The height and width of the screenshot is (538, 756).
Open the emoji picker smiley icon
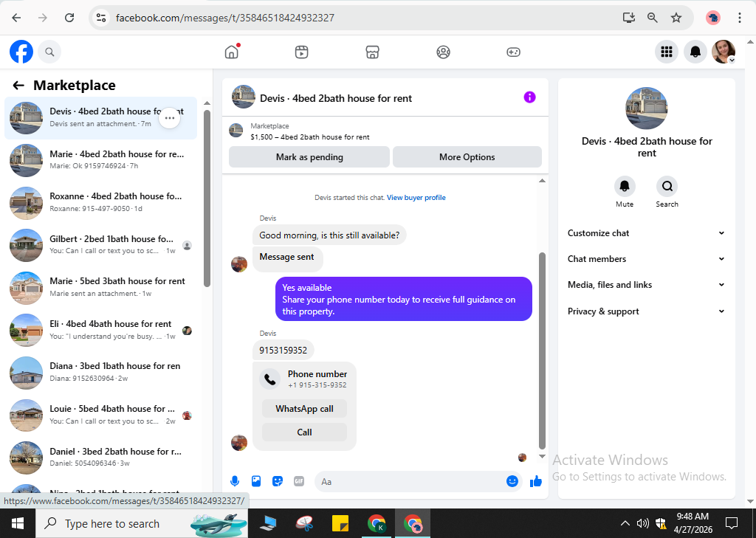[x=512, y=481]
